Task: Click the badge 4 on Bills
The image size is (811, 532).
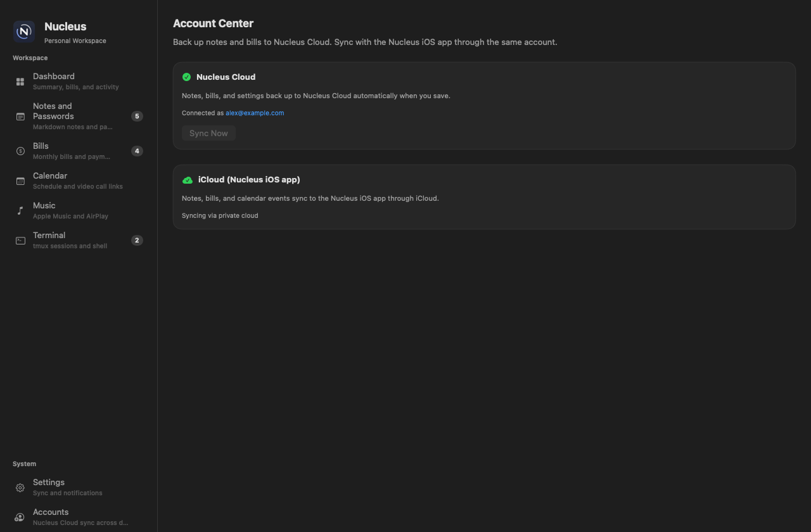Action: 137,151
